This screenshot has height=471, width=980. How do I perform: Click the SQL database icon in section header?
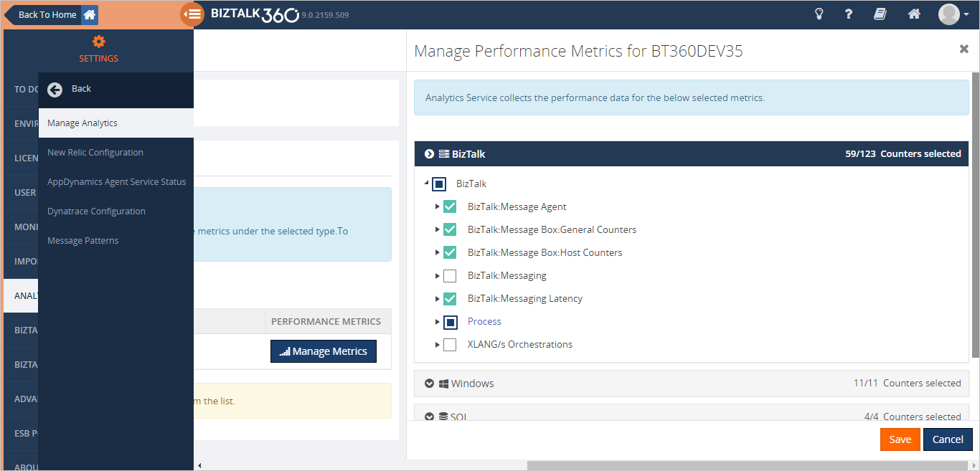(443, 416)
